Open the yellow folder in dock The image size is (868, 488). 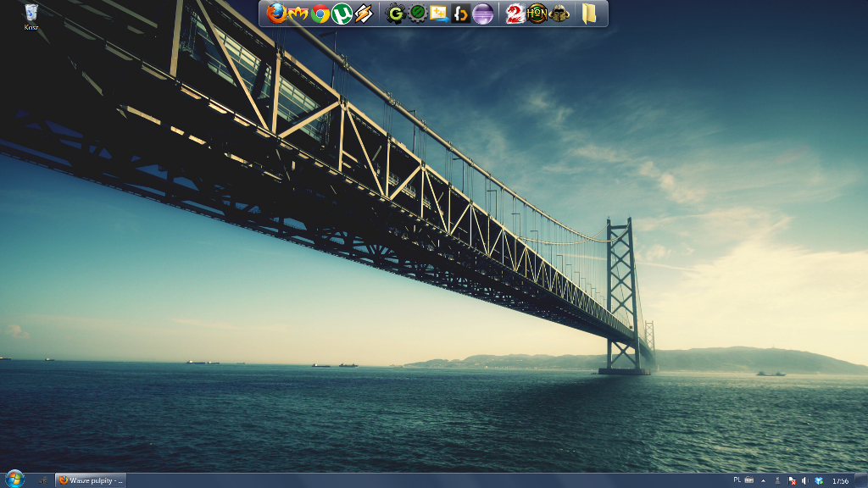click(x=588, y=14)
